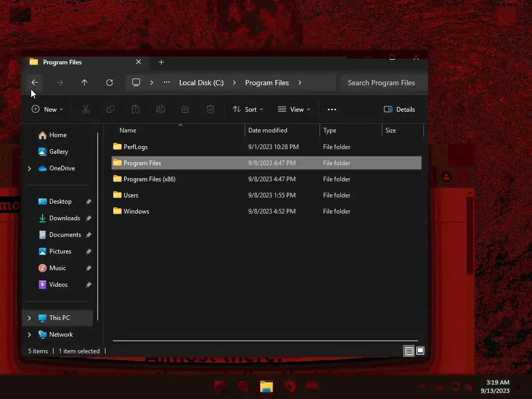Open Pictures quick access folder
532x399 pixels.
55,251
